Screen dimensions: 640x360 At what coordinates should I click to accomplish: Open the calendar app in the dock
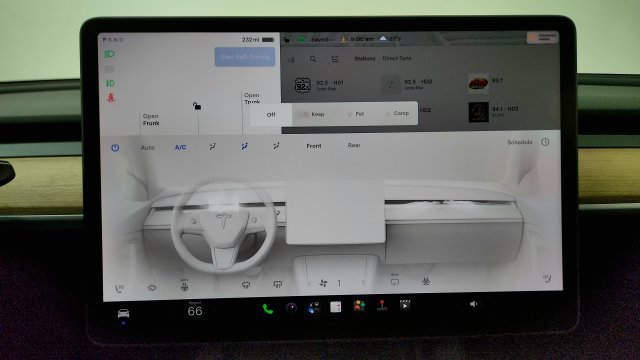coord(336,307)
